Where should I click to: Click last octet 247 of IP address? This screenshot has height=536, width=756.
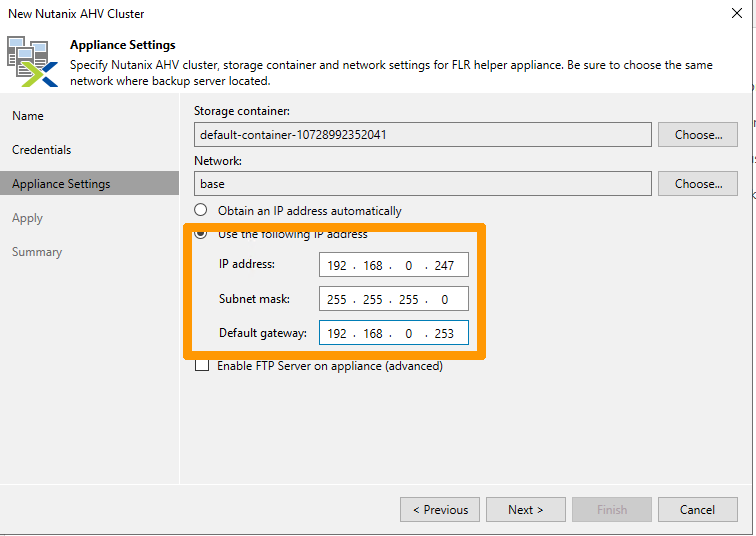point(444,266)
